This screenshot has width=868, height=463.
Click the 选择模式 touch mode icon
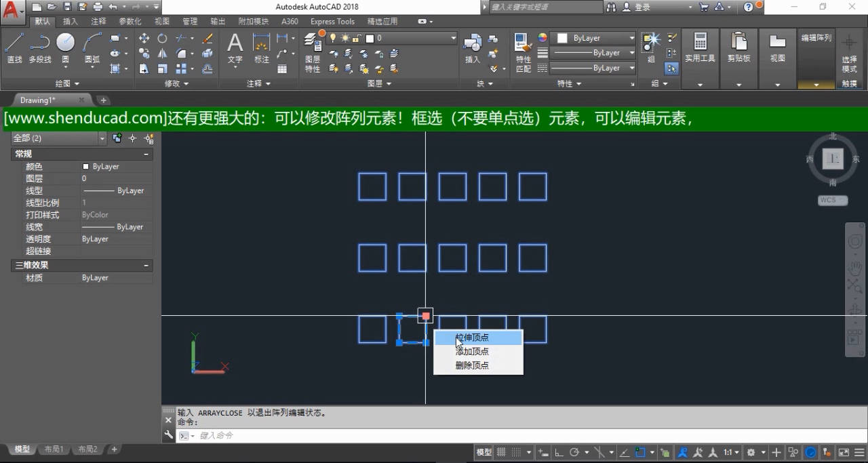click(x=849, y=54)
